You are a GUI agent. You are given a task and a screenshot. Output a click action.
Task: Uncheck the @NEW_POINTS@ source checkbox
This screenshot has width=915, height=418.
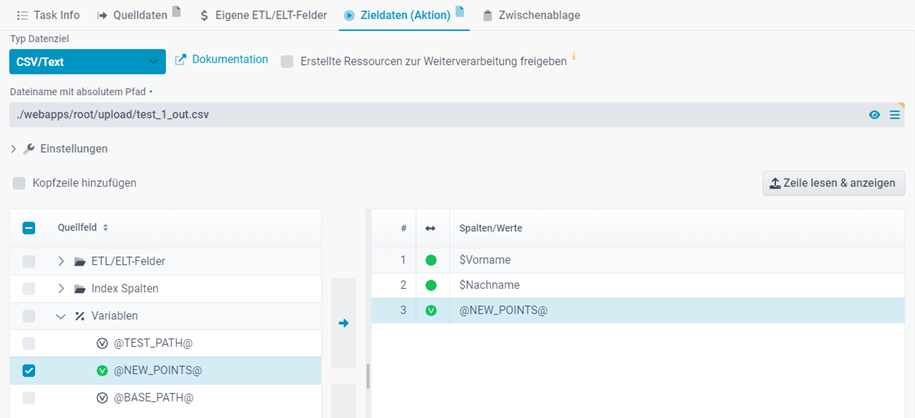click(x=29, y=371)
